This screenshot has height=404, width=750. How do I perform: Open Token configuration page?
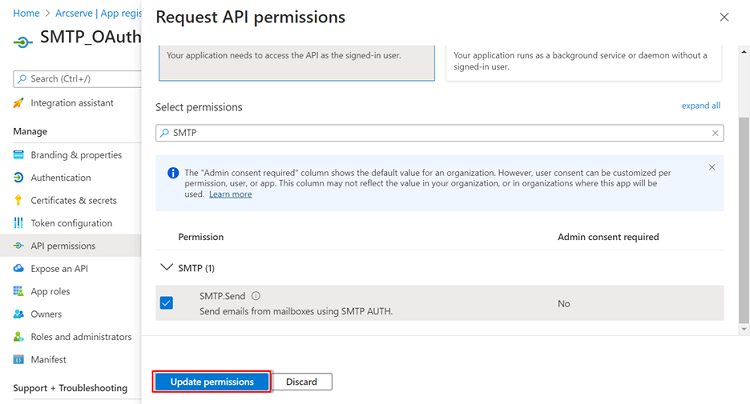coord(71,223)
